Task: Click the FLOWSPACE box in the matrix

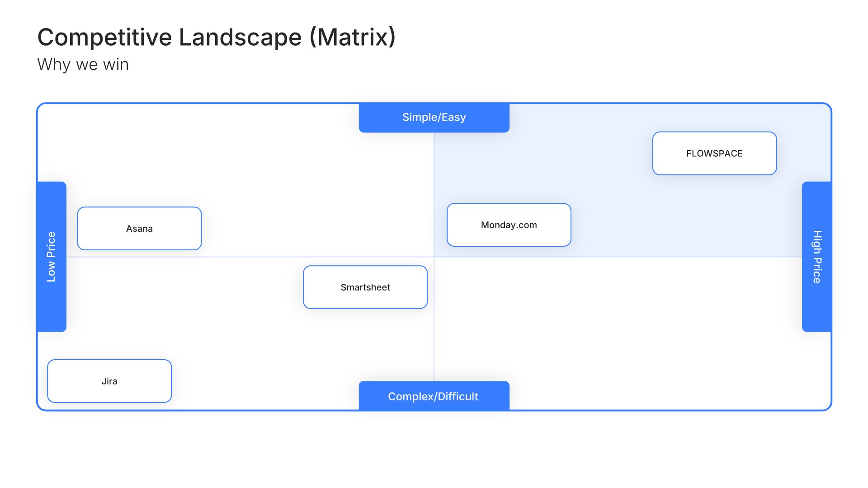Action: click(714, 153)
